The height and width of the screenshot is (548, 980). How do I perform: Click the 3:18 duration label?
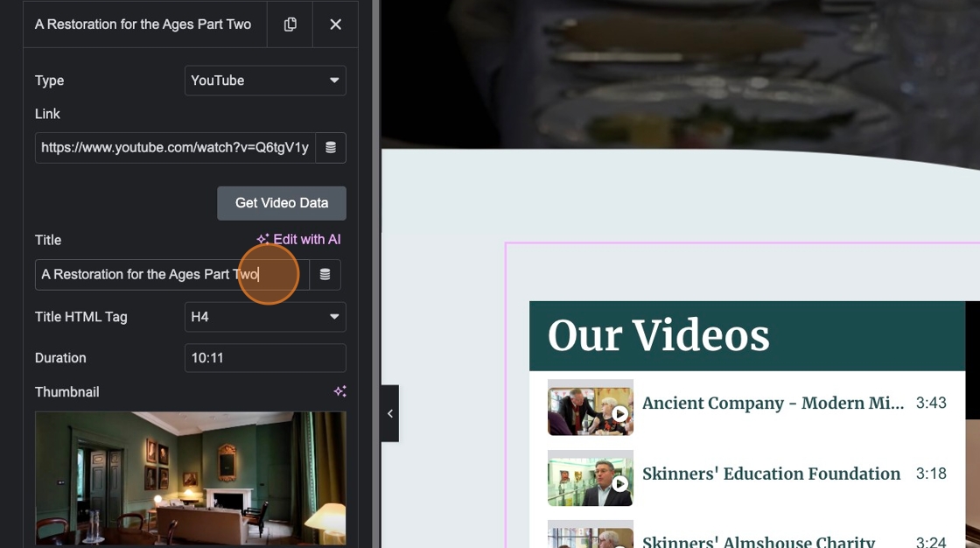(931, 474)
